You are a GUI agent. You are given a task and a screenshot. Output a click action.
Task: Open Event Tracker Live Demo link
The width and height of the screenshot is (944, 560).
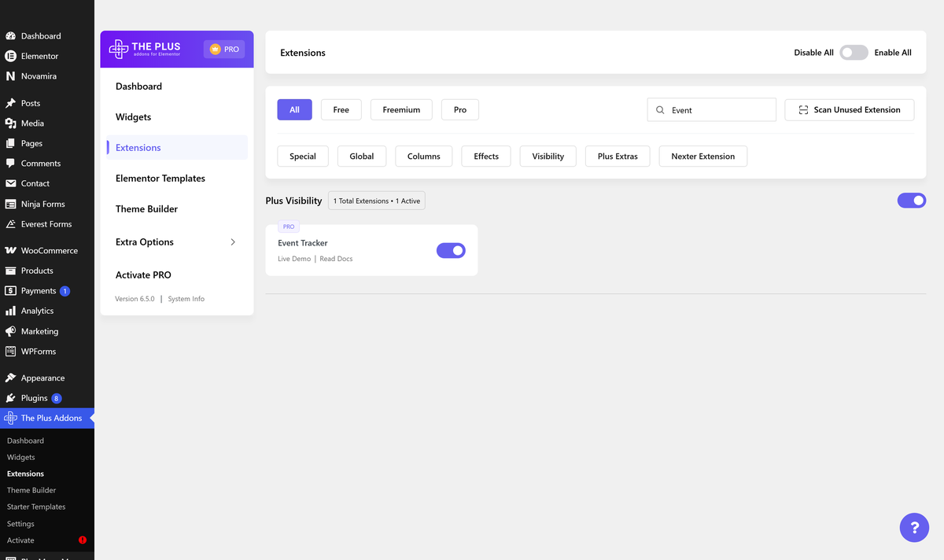pyautogui.click(x=294, y=259)
